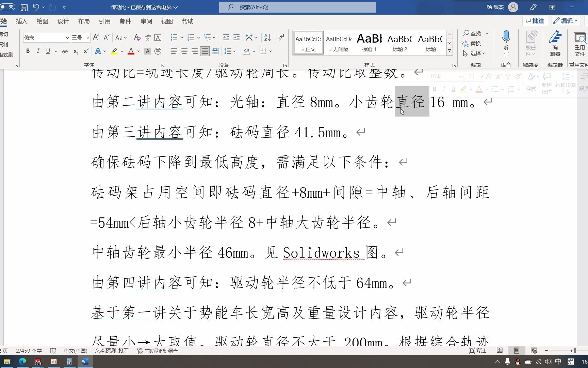
Task: Open the 设计 (Design) tab
Action: (x=63, y=21)
